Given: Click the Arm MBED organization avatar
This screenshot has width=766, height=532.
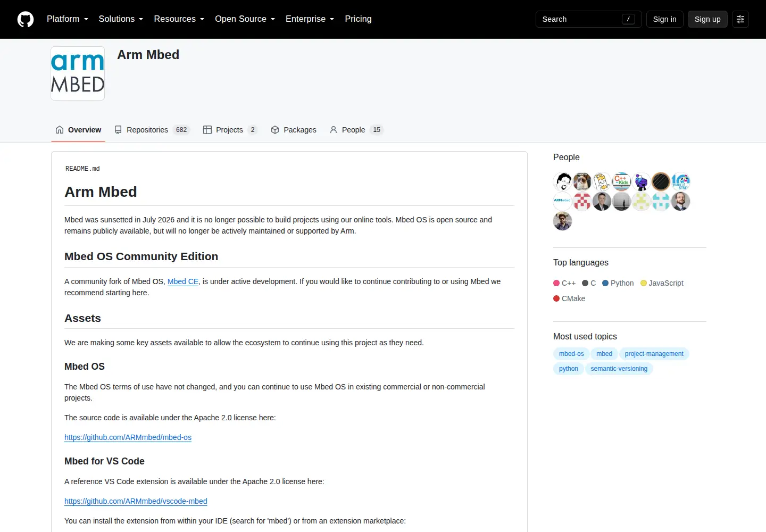Looking at the screenshot, I should pos(78,73).
